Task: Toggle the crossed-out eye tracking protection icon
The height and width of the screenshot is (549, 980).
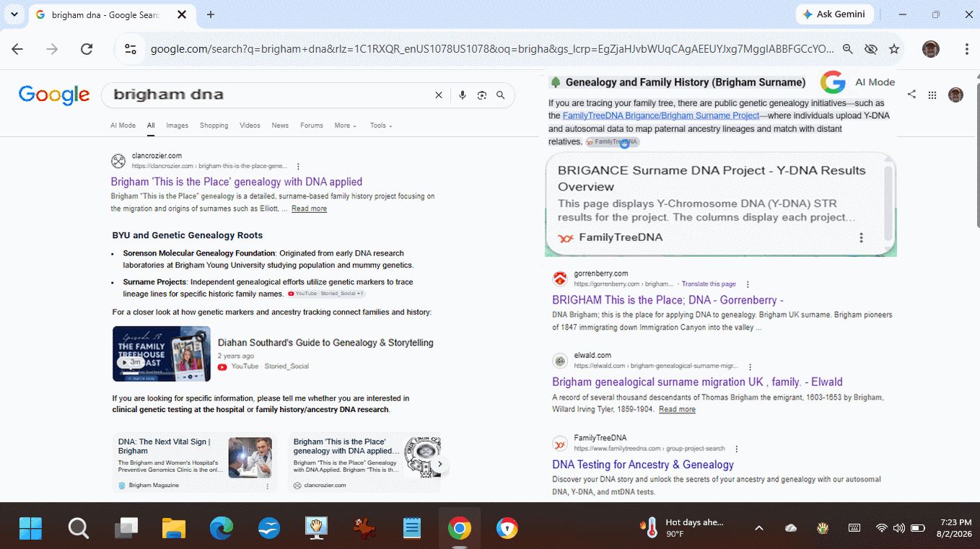Action: tap(871, 49)
